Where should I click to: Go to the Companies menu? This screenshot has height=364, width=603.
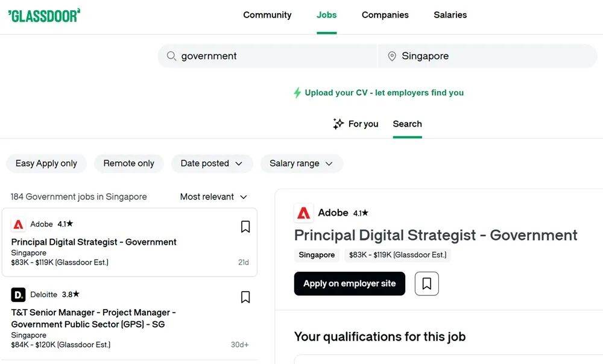[385, 15]
